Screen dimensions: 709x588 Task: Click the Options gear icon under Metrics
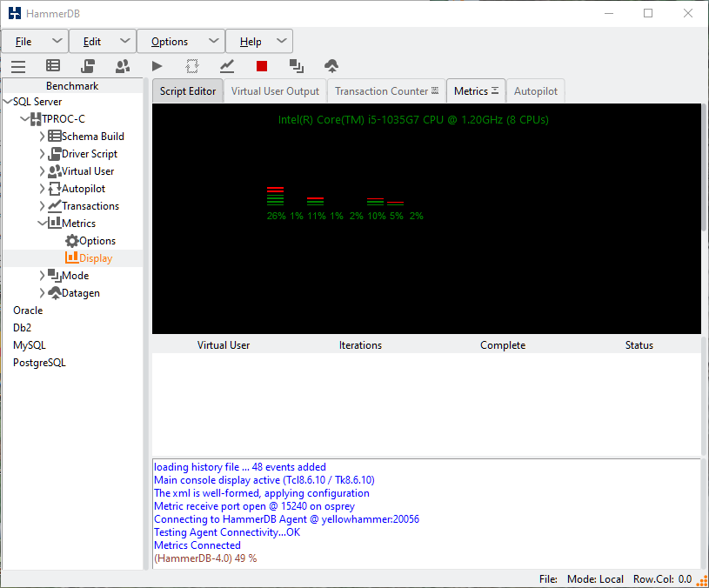72,241
